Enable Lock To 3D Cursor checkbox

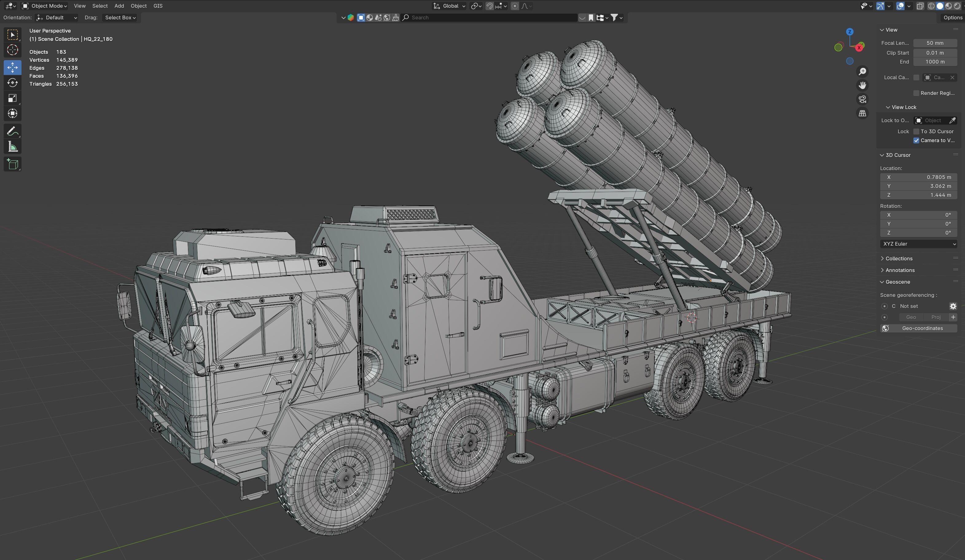click(x=916, y=131)
